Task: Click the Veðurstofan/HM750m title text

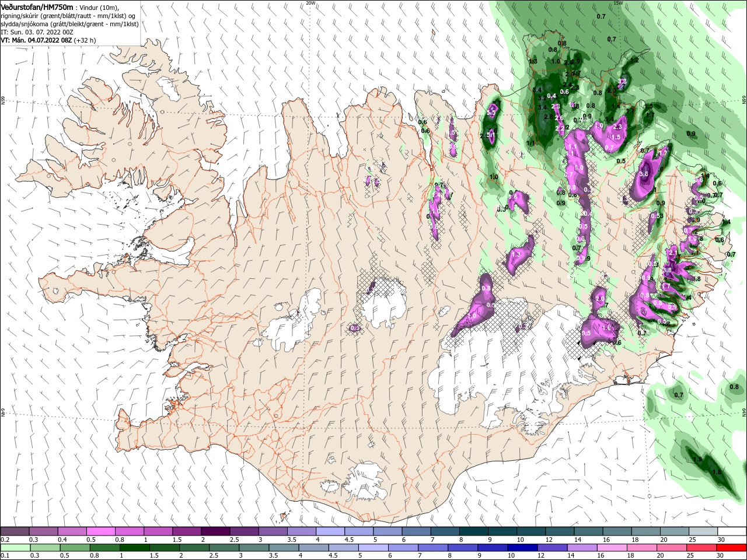Action: 37,6
